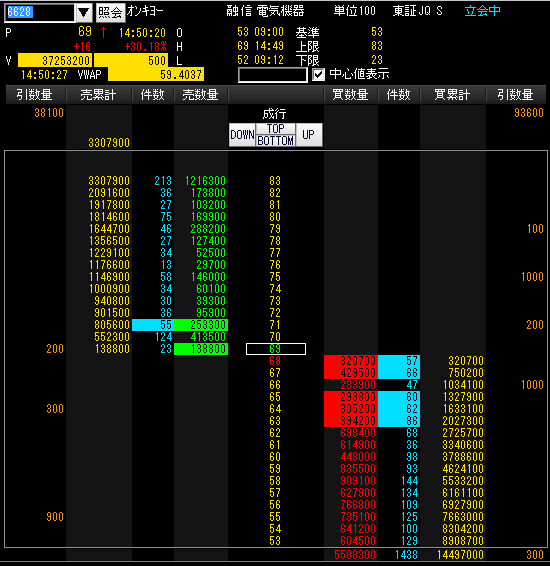The height and width of the screenshot is (566, 550).
Task: Click sell quantity 1216300 at price 83
Action: 205,181
